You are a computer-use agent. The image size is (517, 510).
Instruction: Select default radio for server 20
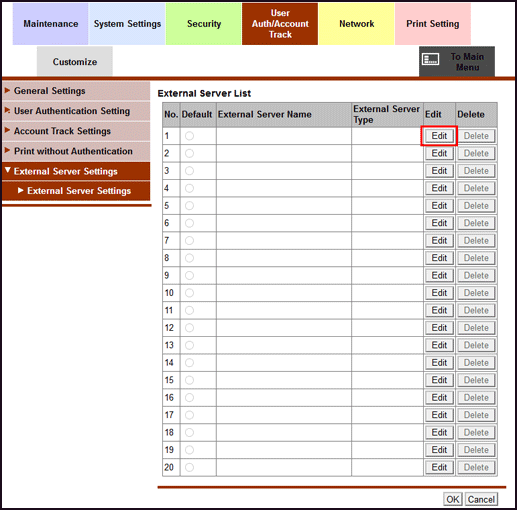tap(189, 467)
